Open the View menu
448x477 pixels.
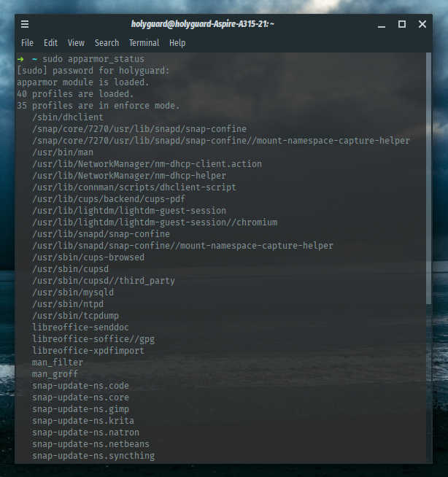pyautogui.click(x=76, y=43)
